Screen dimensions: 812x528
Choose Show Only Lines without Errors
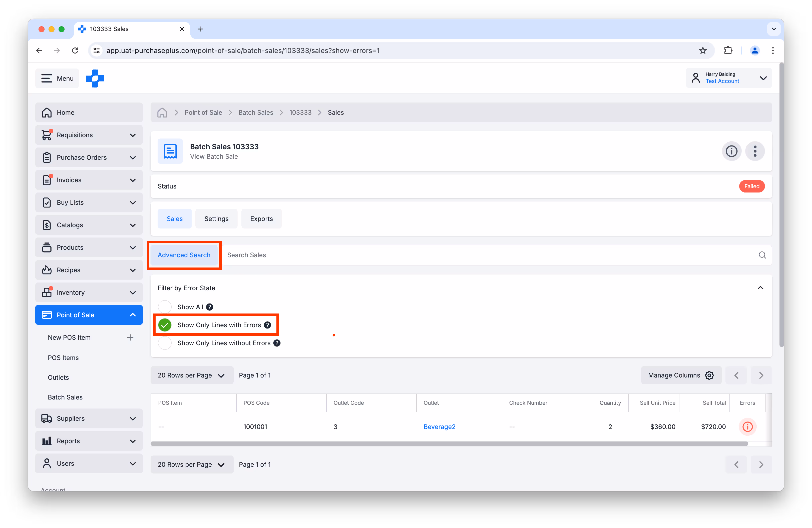[165, 343]
